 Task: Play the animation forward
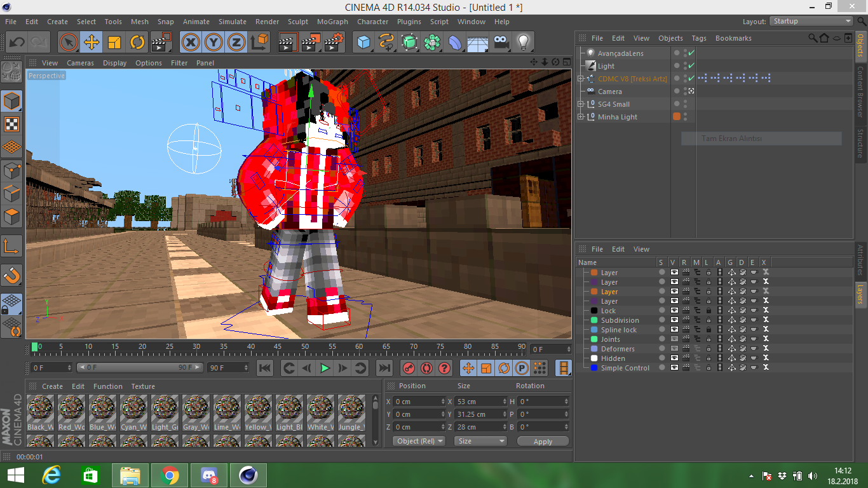click(x=325, y=368)
